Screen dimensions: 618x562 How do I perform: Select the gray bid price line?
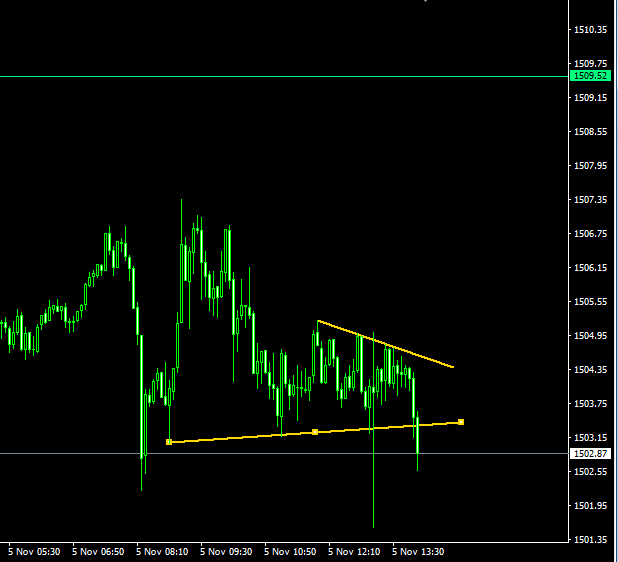tap(284, 454)
